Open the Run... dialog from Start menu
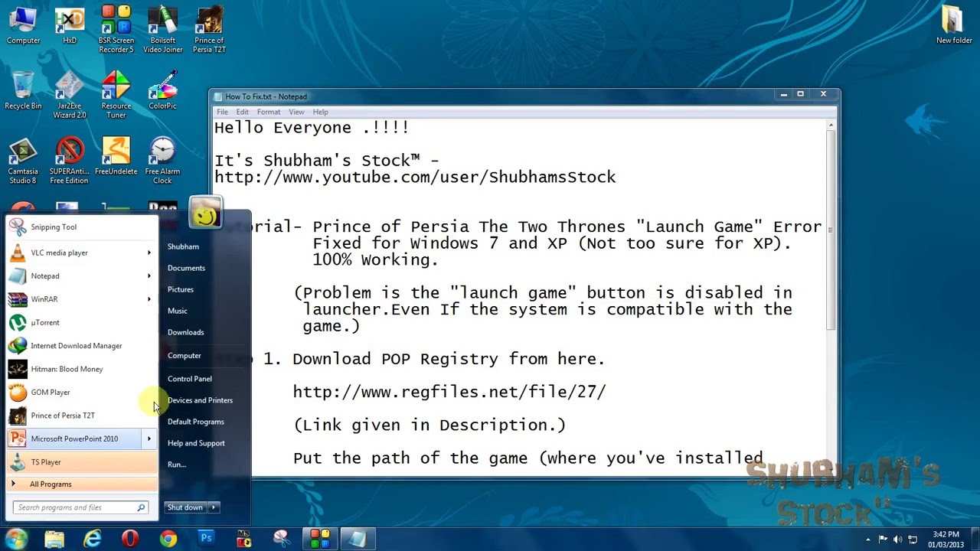 [x=177, y=465]
